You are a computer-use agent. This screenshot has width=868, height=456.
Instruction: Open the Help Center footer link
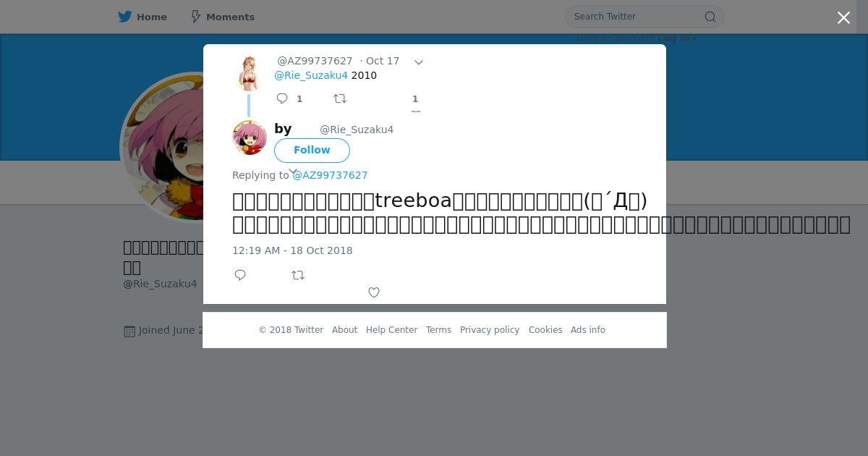click(x=391, y=330)
